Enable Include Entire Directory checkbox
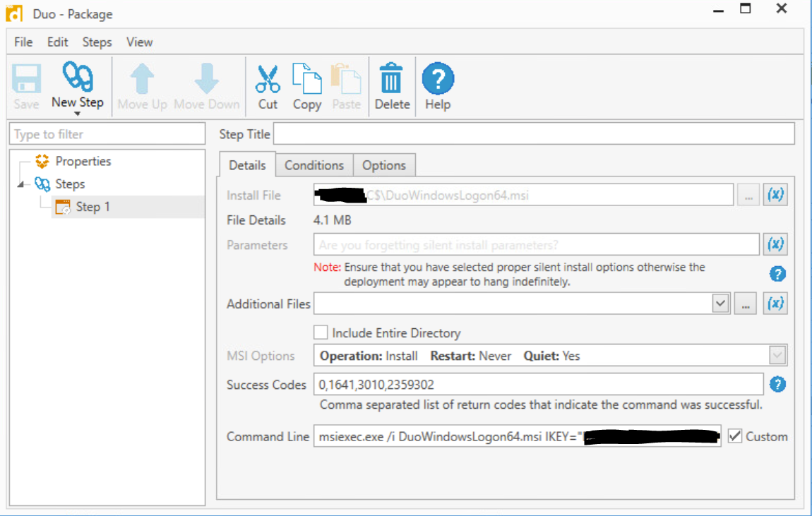The width and height of the screenshot is (812, 516). pyautogui.click(x=321, y=332)
